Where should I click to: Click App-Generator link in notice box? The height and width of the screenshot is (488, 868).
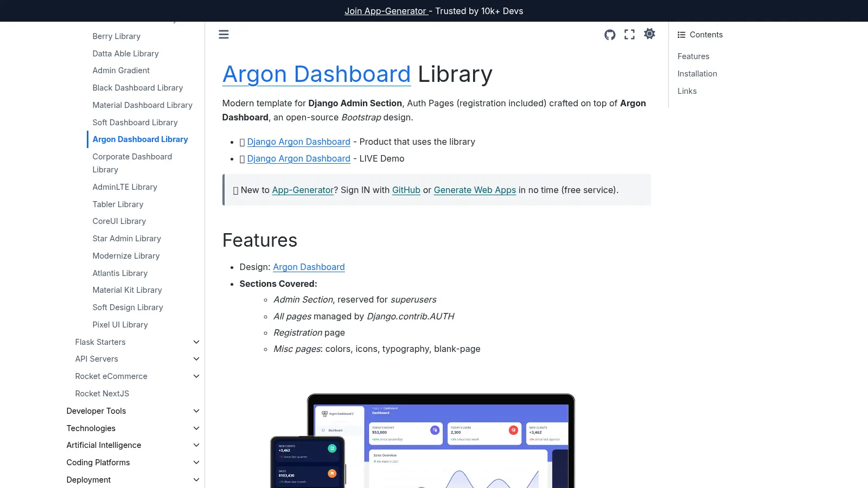click(303, 190)
